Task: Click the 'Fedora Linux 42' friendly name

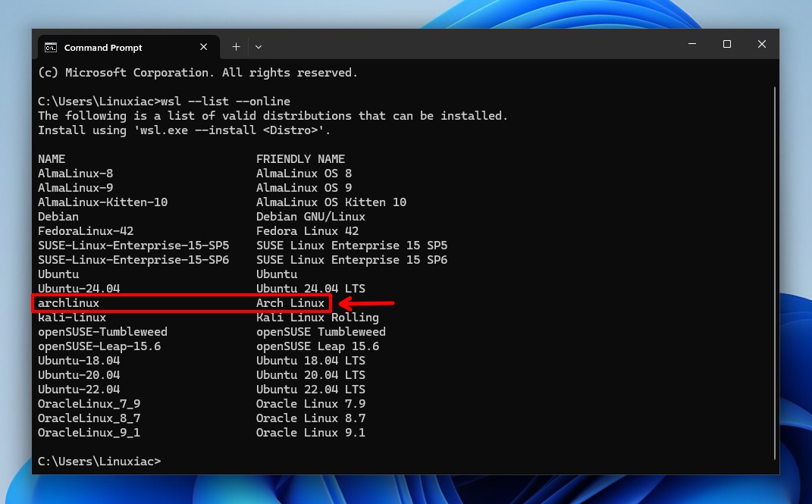Action: click(x=307, y=231)
